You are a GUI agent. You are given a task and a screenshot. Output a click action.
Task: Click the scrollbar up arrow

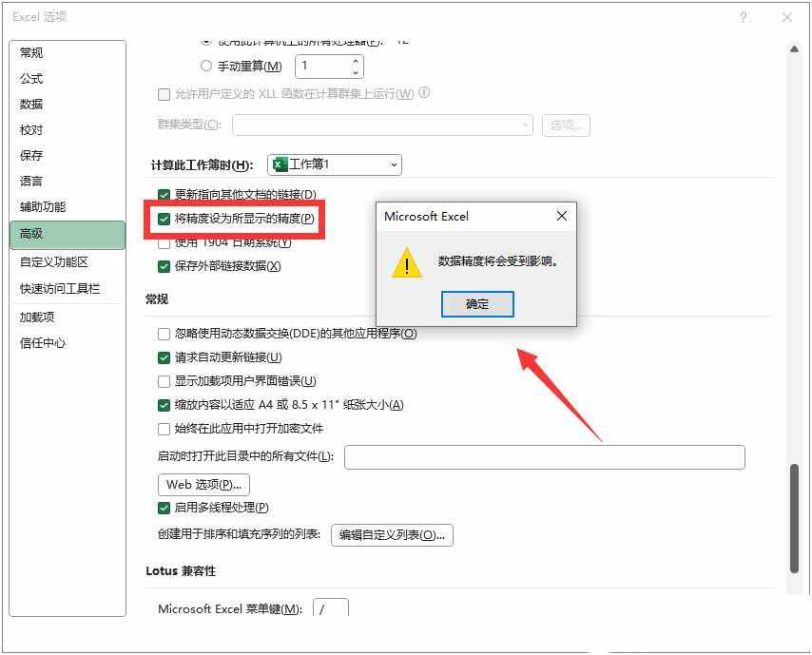(x=794, y=49)
